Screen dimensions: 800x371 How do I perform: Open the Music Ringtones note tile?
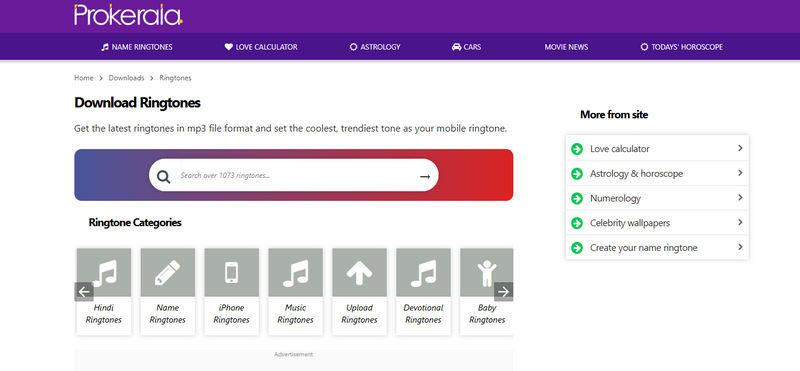[x=295, y=273]
